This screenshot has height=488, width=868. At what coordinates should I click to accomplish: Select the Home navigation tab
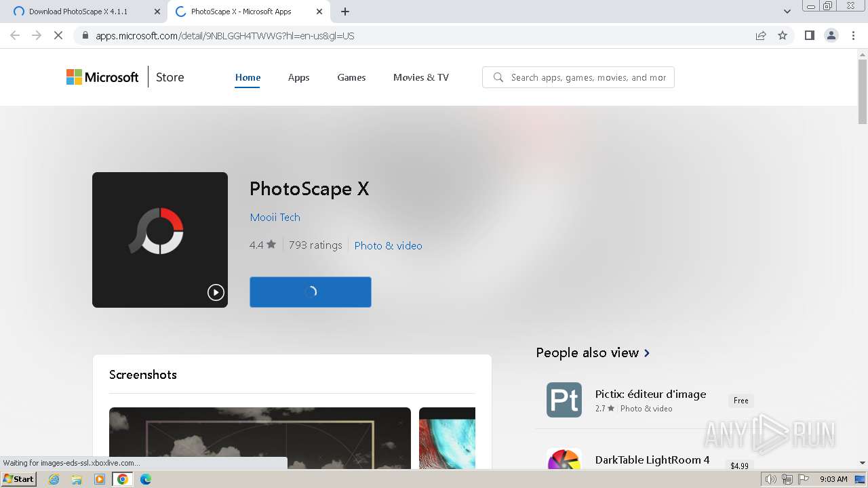click(x=248, y=77)
